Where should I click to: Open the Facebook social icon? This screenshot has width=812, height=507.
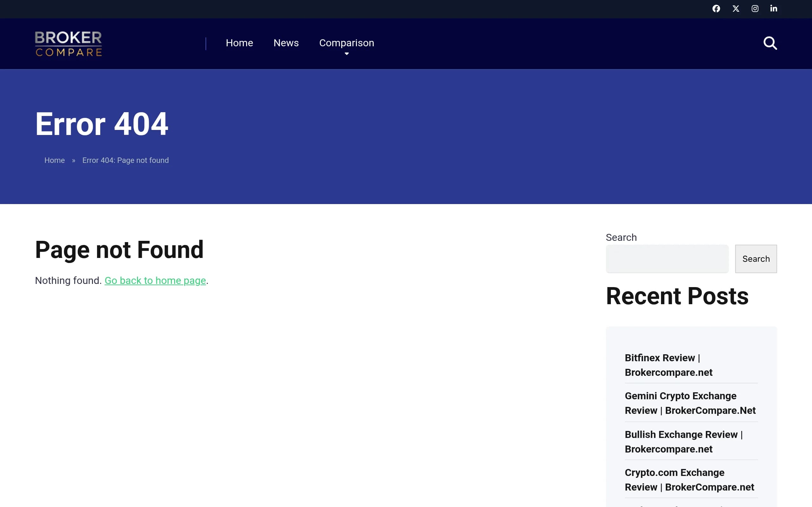pos(716,9)
